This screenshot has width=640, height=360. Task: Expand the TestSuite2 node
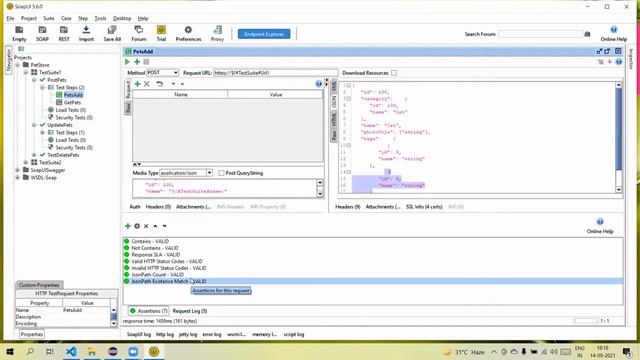(26, 162)
